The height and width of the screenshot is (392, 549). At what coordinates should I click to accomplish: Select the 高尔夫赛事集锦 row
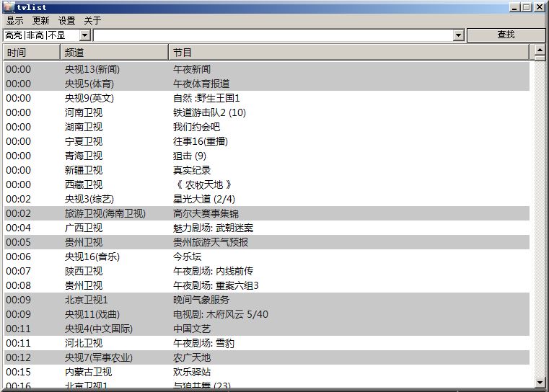click(x=266, y=213)
